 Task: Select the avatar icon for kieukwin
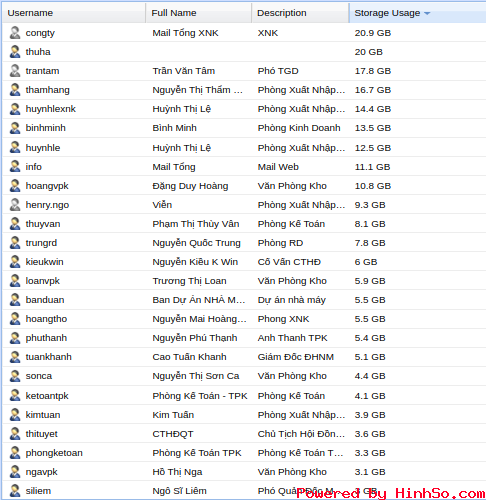coord(15,262)
